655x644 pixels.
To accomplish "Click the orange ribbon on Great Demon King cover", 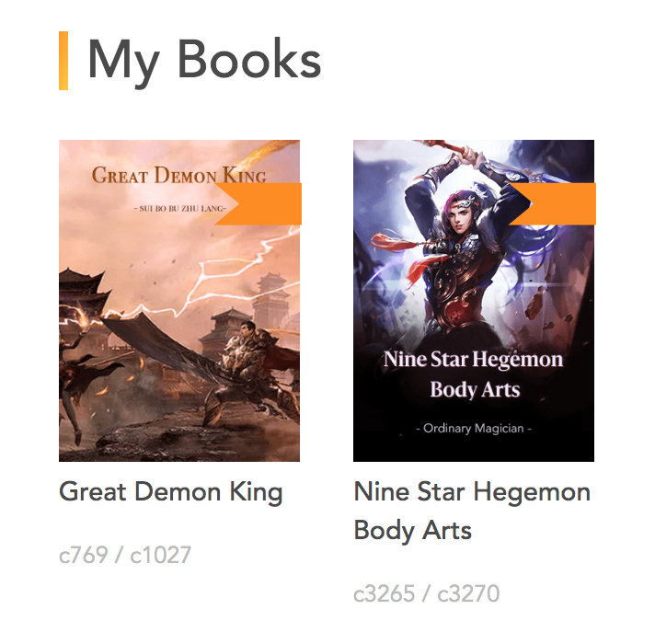I will coord(259,204).
